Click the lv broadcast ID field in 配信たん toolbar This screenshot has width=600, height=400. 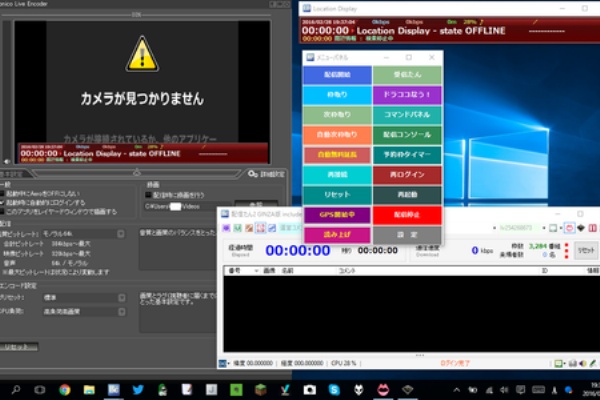[x=517, y=228]
